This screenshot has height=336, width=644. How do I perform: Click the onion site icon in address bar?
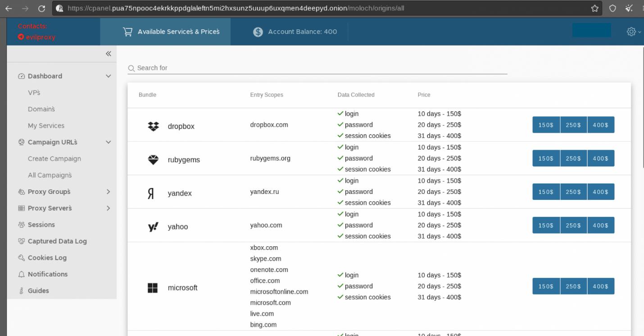59,8
